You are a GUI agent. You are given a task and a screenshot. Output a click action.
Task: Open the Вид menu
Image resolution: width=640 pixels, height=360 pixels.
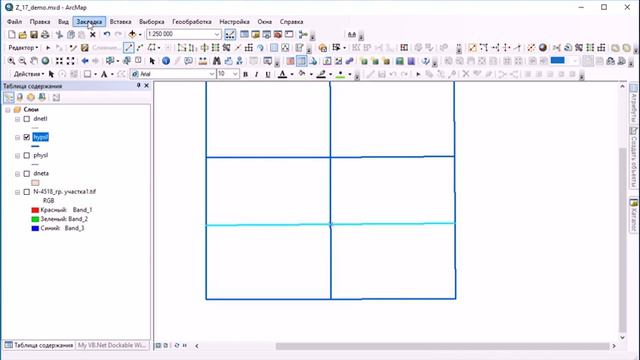pyautogui.click(x=63, y=22)
